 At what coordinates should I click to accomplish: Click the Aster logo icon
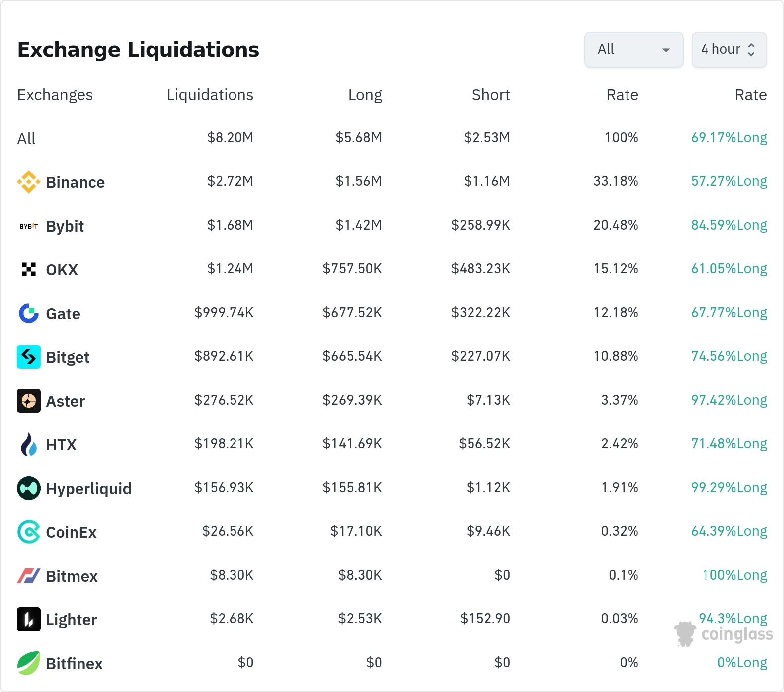click(29, 401)
